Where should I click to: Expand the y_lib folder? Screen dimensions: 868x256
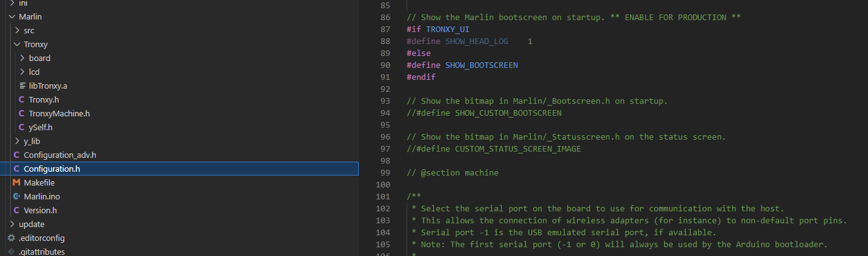17,142
